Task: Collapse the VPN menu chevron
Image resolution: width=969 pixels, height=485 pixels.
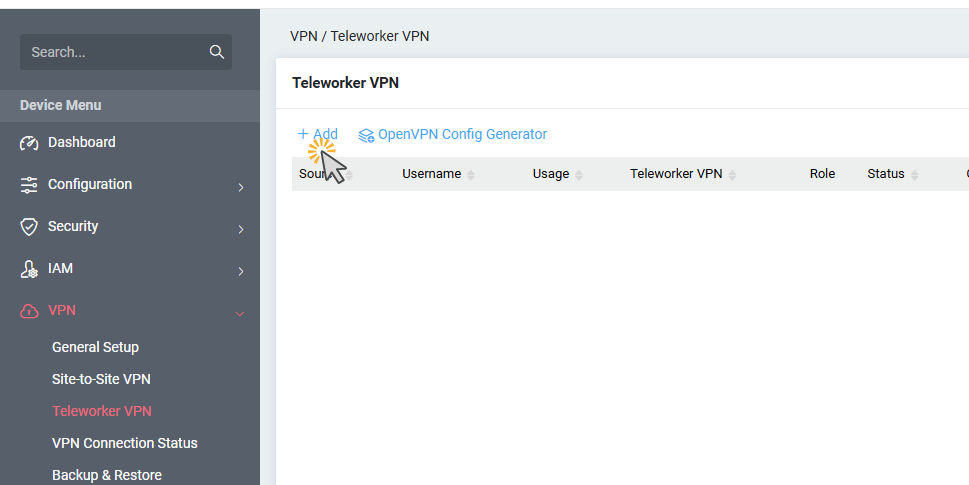Action: click(x=240, y=313)
